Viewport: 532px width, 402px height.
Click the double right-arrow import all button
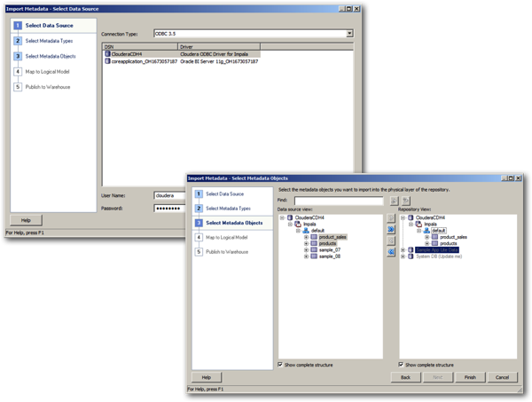391,230
